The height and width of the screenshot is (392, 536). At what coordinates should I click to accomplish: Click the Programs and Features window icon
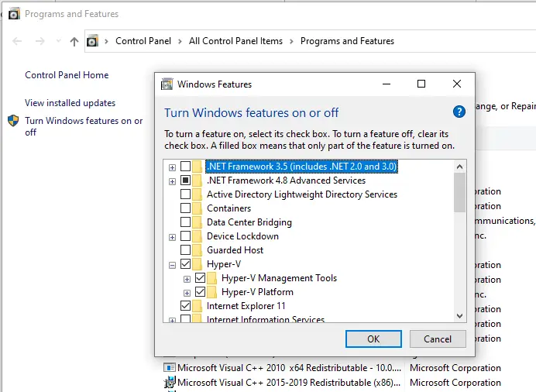point(14,14)
